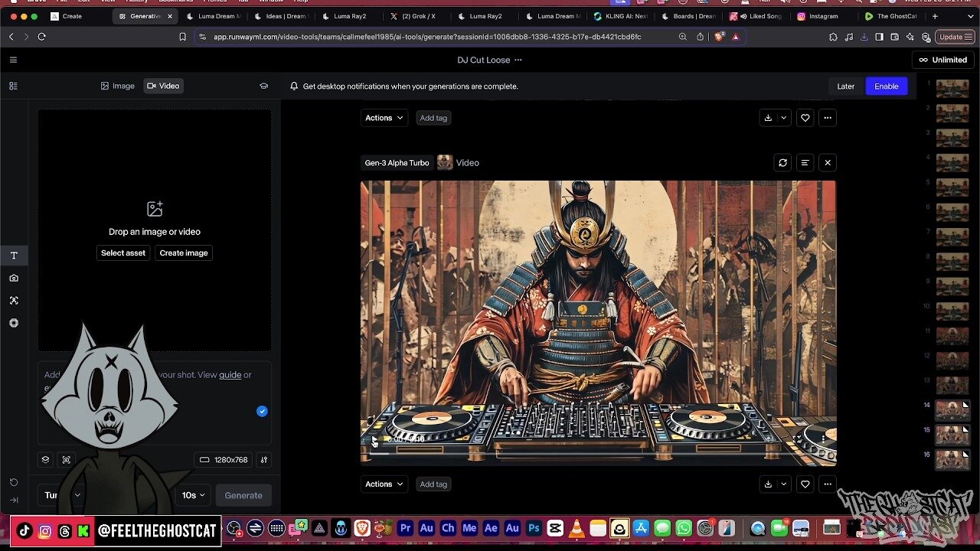980x551 pixels.
Task: Open the Brave Wallet icon
Action: 894,36
